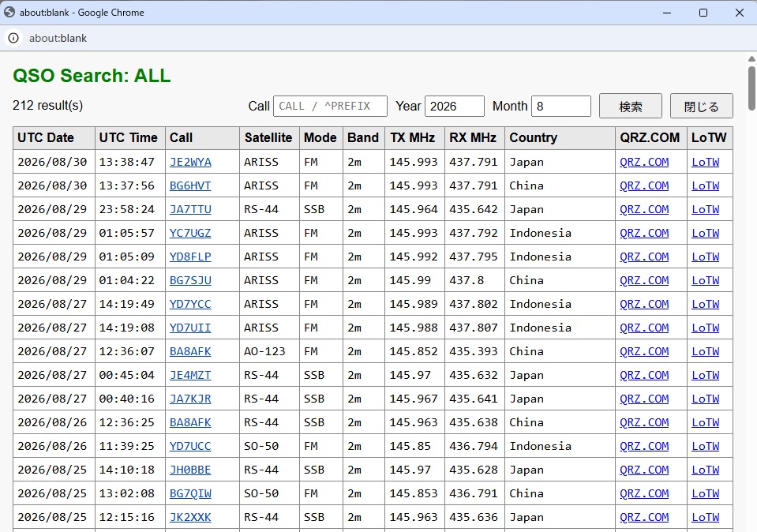Screen dimensions: 757x532
Task: Open callsign BG6HVT link
Action: pos(190,185)
